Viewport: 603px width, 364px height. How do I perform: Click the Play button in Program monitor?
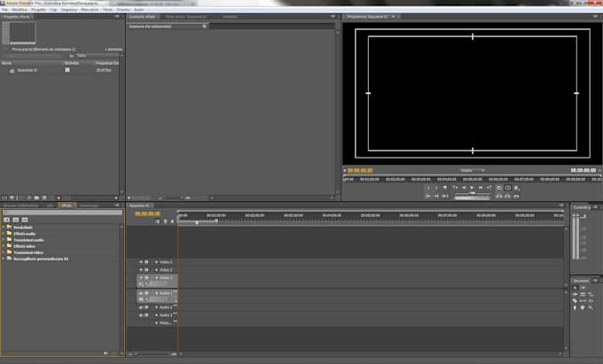(x=472, y=188)
